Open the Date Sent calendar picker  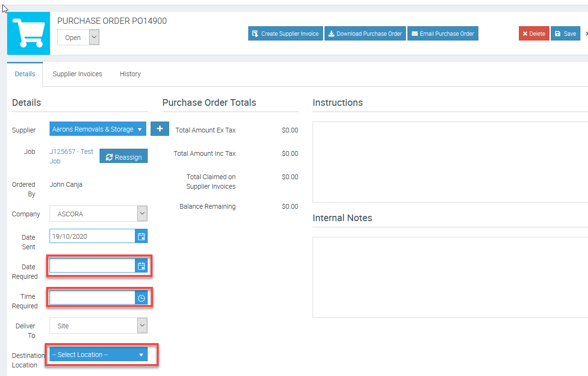pos(141,236)
